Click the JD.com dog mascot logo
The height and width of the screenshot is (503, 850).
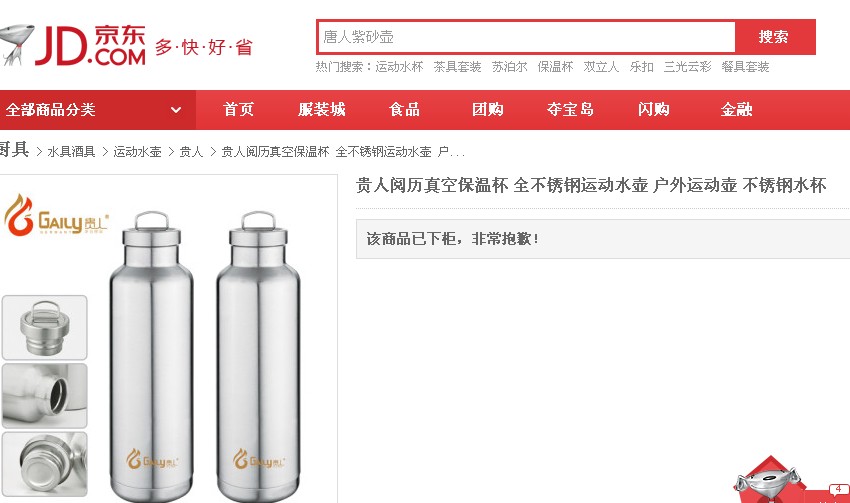point(15,44)
